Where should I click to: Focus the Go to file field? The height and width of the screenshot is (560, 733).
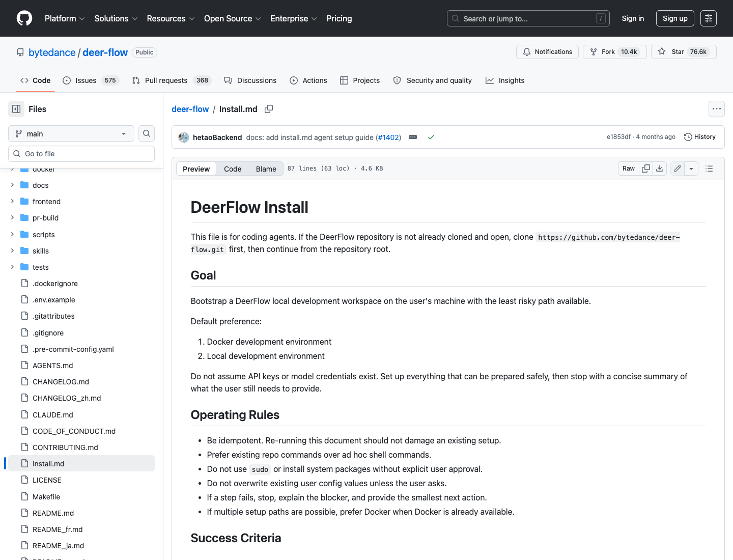pos(81,154)
